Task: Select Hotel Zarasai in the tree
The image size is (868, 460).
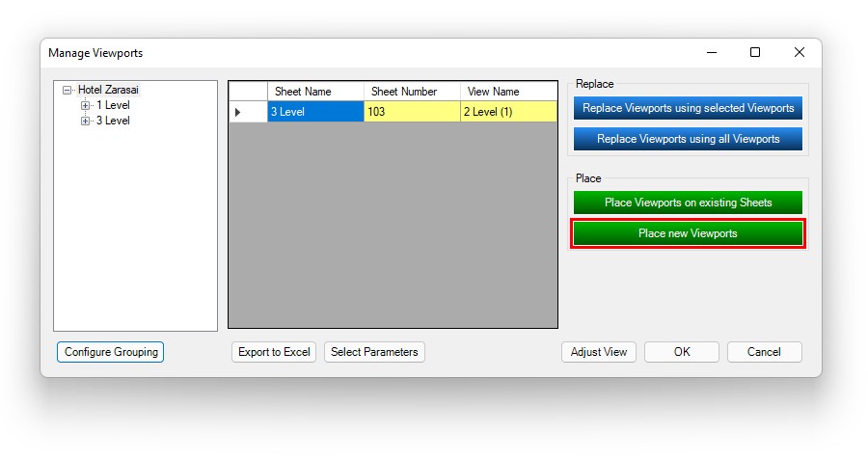Action: point(108,91)
